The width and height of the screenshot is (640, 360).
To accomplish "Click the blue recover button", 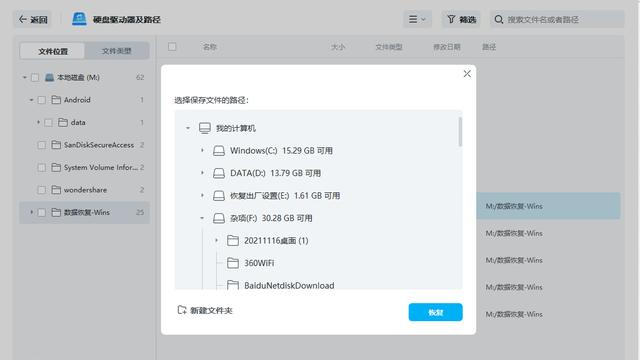I will (436, 312).
